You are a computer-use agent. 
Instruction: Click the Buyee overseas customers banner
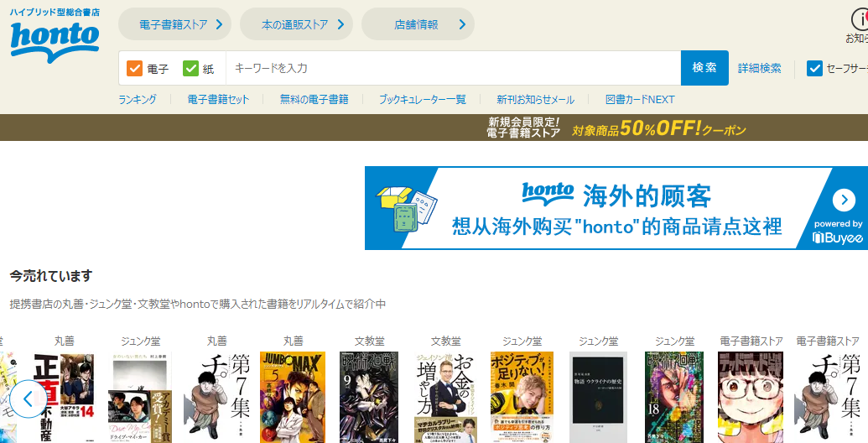(x=616, y=208)
